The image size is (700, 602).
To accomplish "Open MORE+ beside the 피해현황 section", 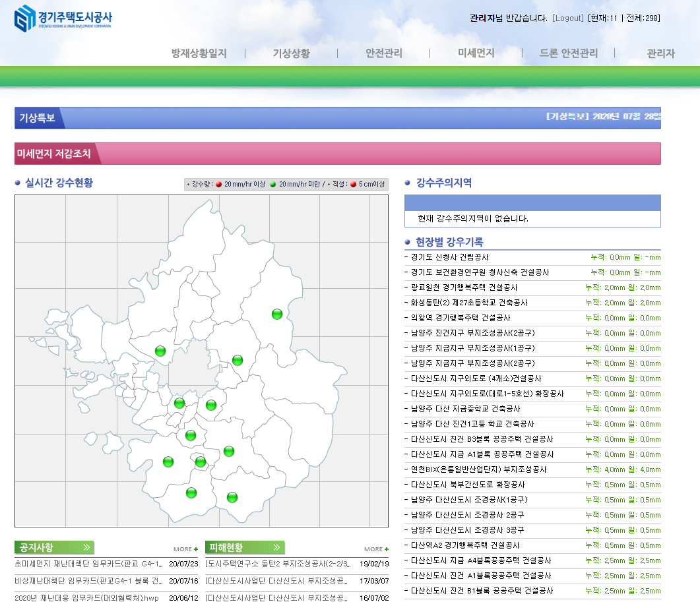I will tap(376, 549).
